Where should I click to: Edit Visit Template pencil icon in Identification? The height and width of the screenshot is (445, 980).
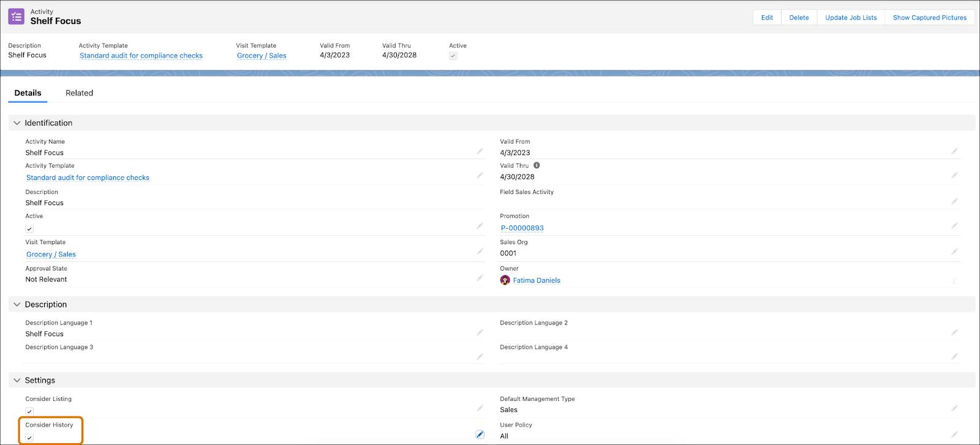(x=480, y=252)
